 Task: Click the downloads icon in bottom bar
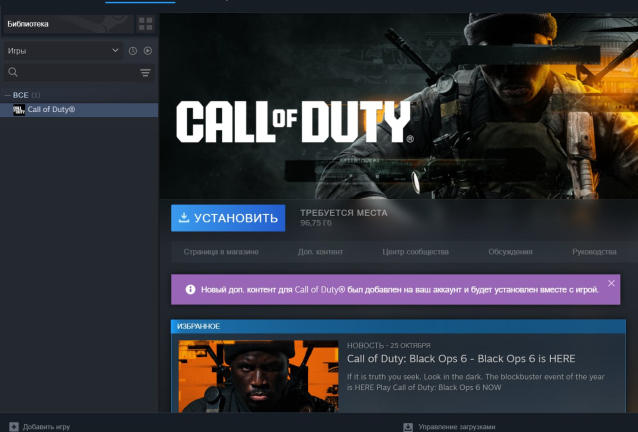point(407,426)
